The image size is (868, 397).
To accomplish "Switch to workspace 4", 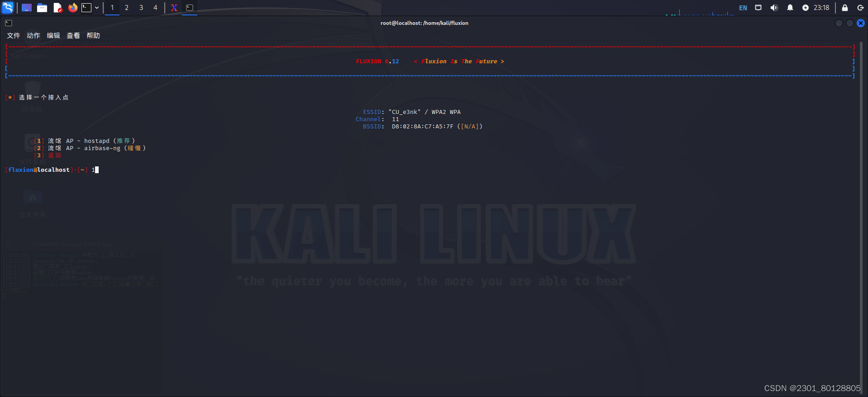I will point(155,8).
